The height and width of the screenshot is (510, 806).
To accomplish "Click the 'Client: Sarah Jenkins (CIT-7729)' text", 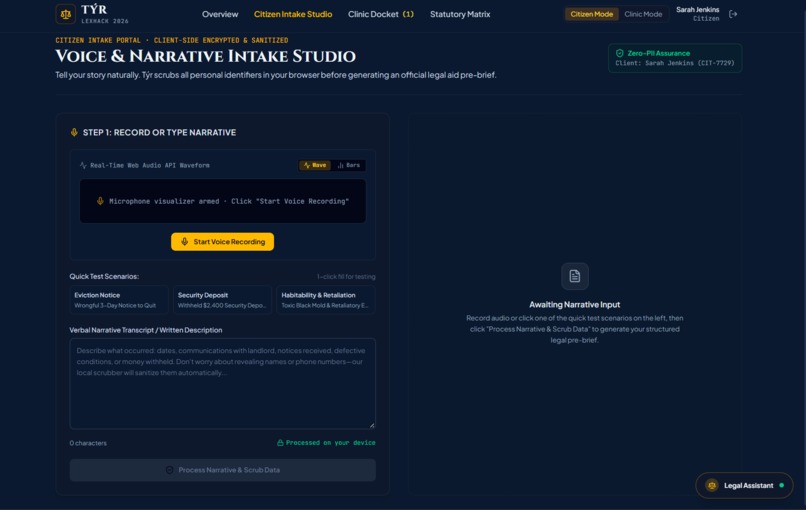I will tap(675, 63).
